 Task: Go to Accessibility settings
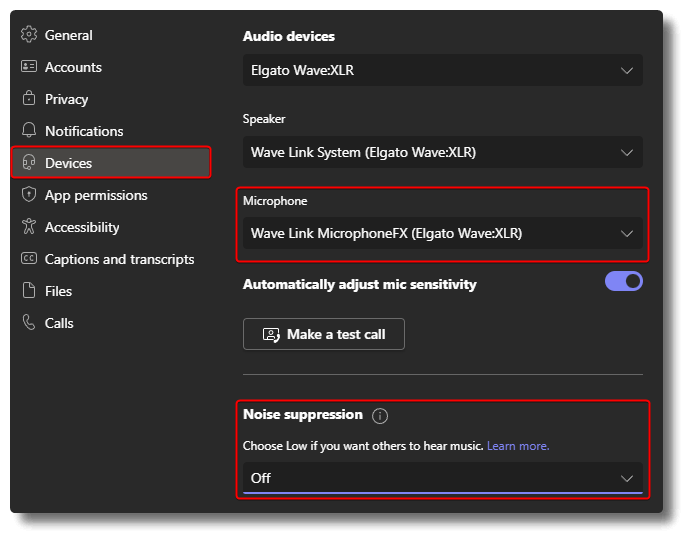coord(111,227)
